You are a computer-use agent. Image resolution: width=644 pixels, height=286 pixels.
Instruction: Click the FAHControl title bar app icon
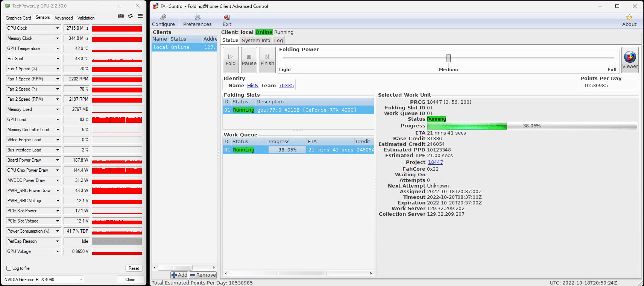pos(156,6)
